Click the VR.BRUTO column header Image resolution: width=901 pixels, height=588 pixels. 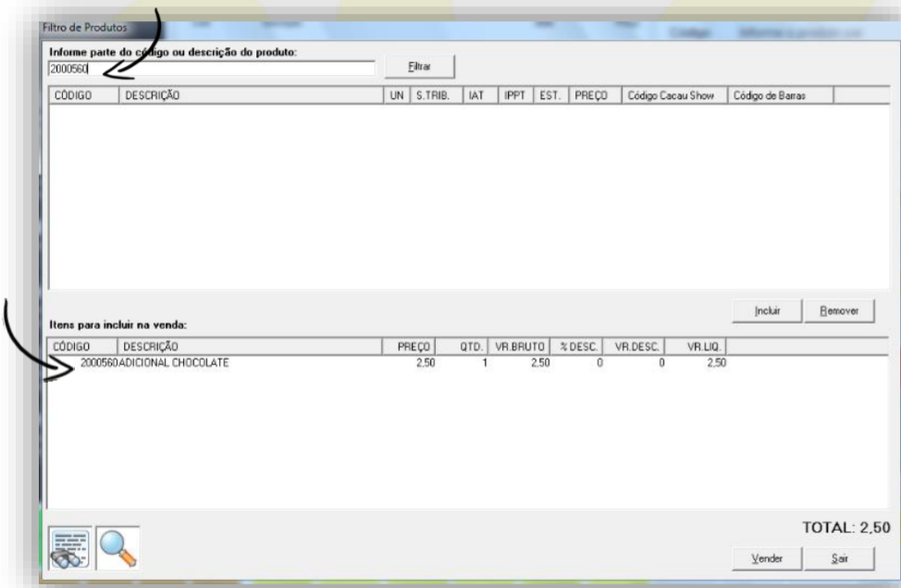click(519, 347)
